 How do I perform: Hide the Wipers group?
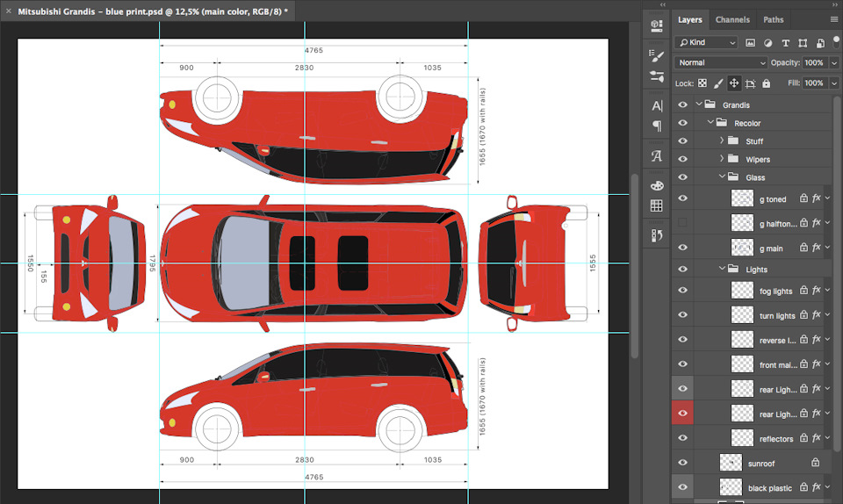coord(683,159)
